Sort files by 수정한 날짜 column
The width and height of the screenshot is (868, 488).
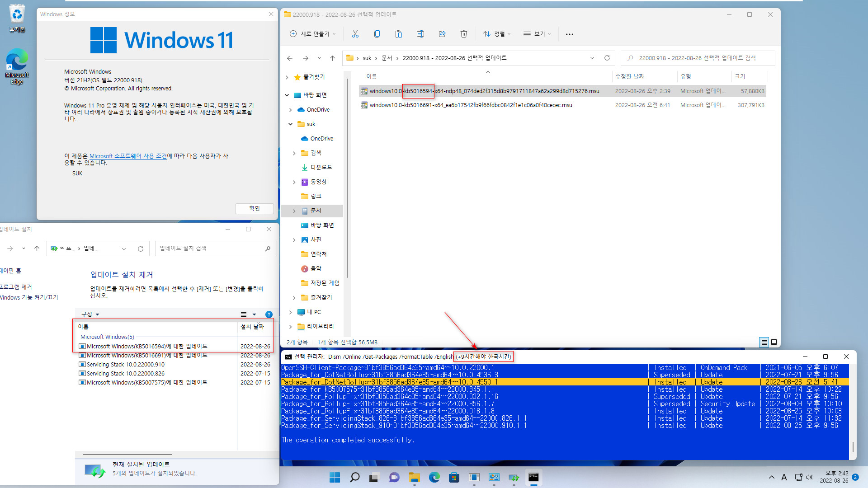tap(645, 76)
